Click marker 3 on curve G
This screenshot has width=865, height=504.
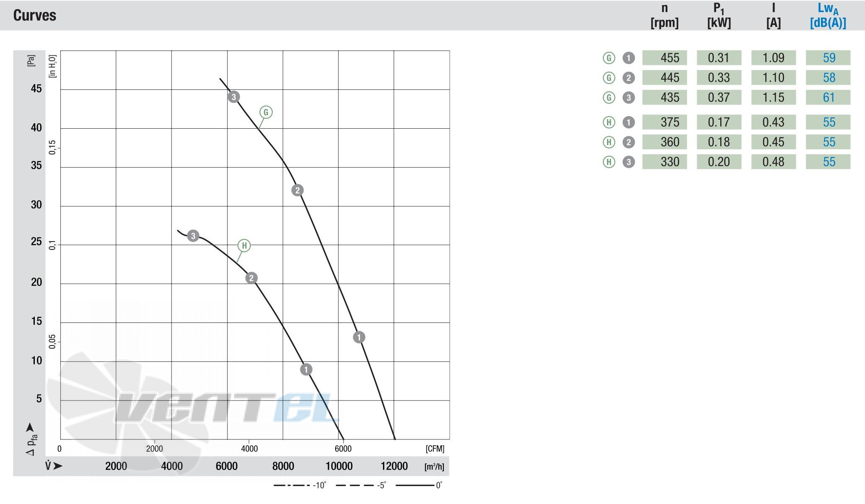pyautogui.click(x=234, y=97)
